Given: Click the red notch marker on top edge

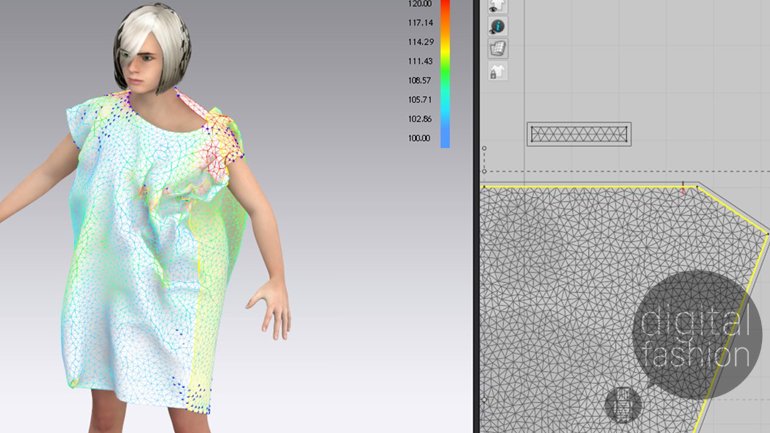Looking at the screenshot, I should [x=683, y=186].
